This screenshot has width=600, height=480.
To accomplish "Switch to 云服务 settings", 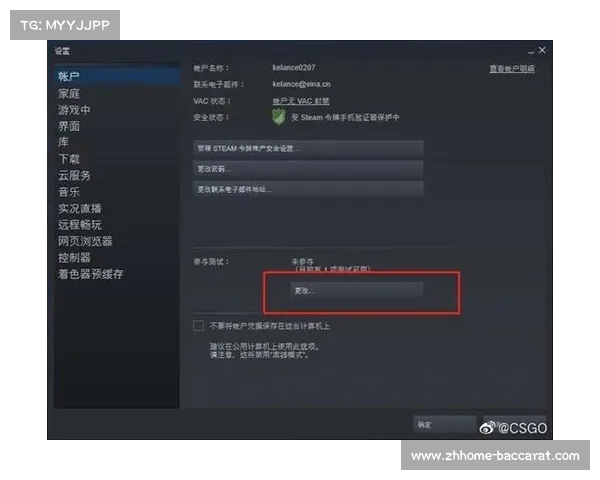I will (x=74, y=175).
